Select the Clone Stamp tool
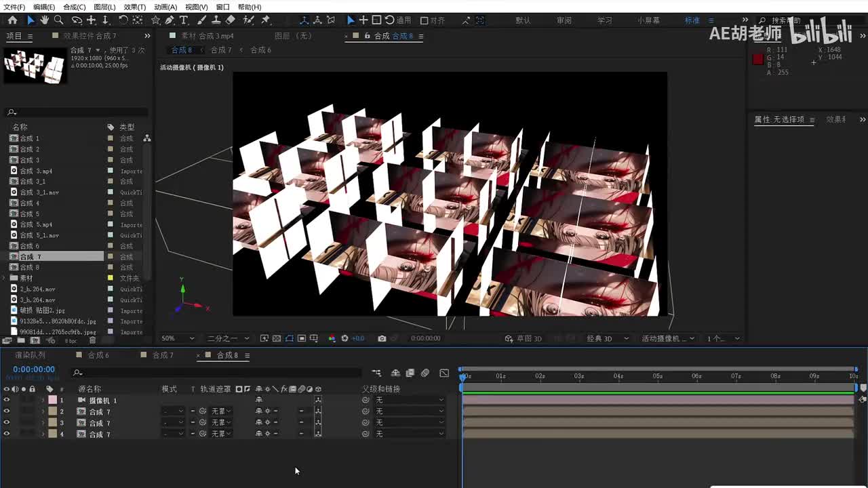868x488 pixels. [216, 20]
